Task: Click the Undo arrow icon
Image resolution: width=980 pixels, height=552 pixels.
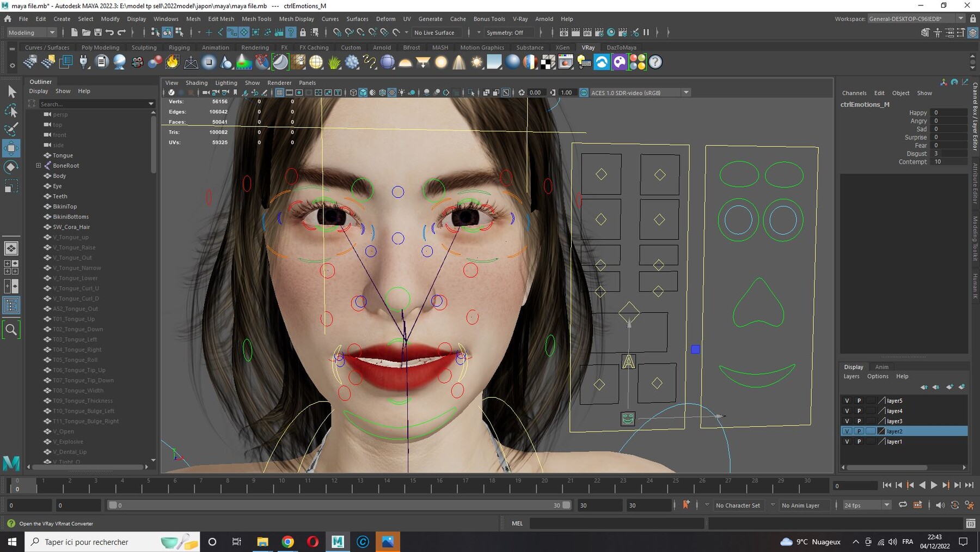Action: tap(110, 33)
